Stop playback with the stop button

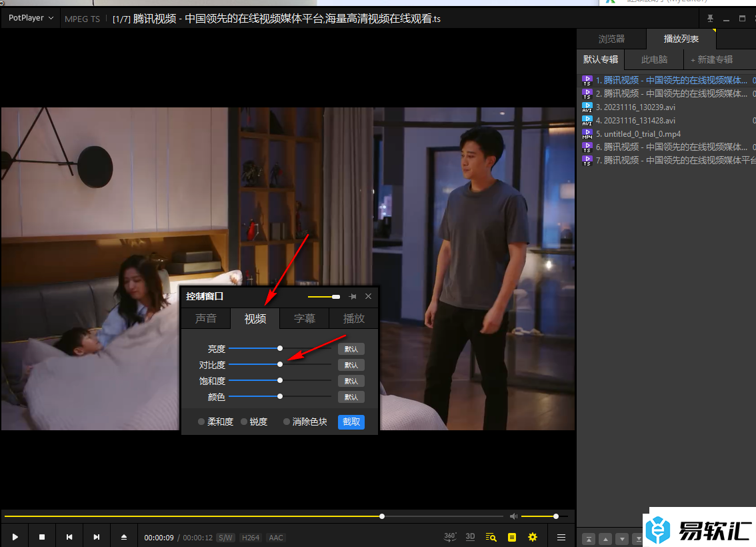coord(42,537)
